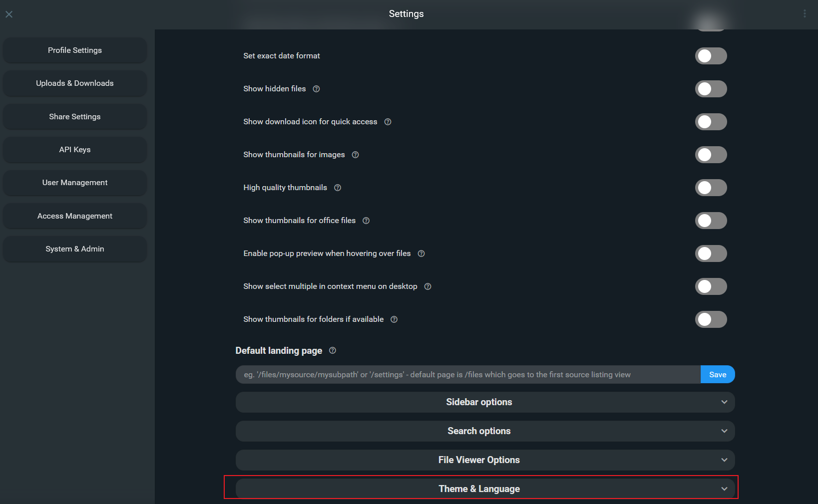Enable the Set exact date format toggle
Screen dimensions: 818x504
(x=711, y=56)
